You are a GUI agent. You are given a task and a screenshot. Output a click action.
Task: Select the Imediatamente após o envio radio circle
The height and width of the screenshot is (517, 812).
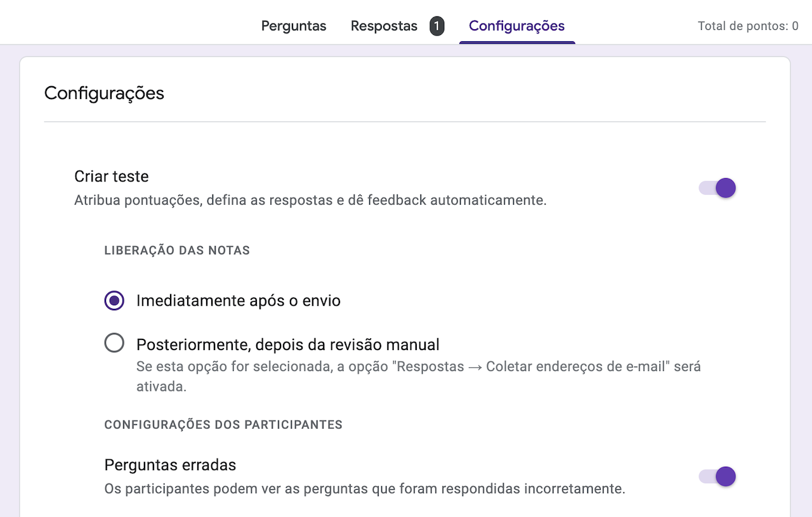point(114,300)
